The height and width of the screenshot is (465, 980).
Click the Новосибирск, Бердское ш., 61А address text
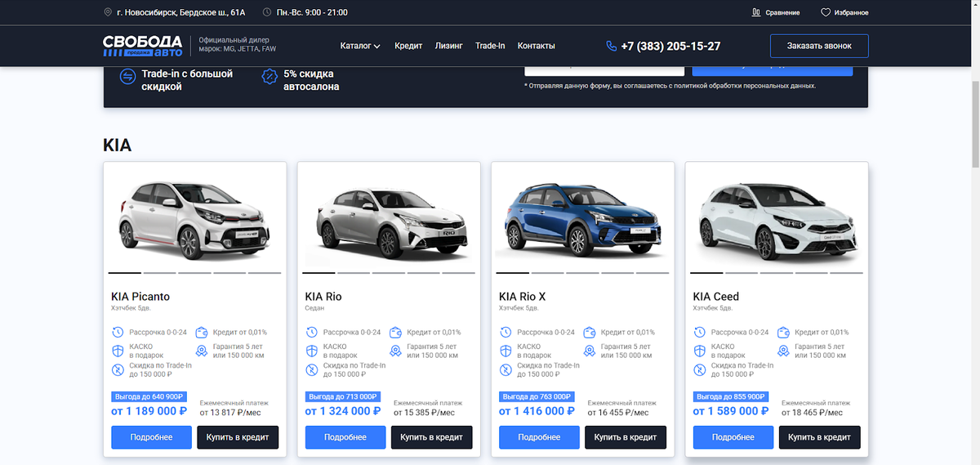click(x=180, y=12)
